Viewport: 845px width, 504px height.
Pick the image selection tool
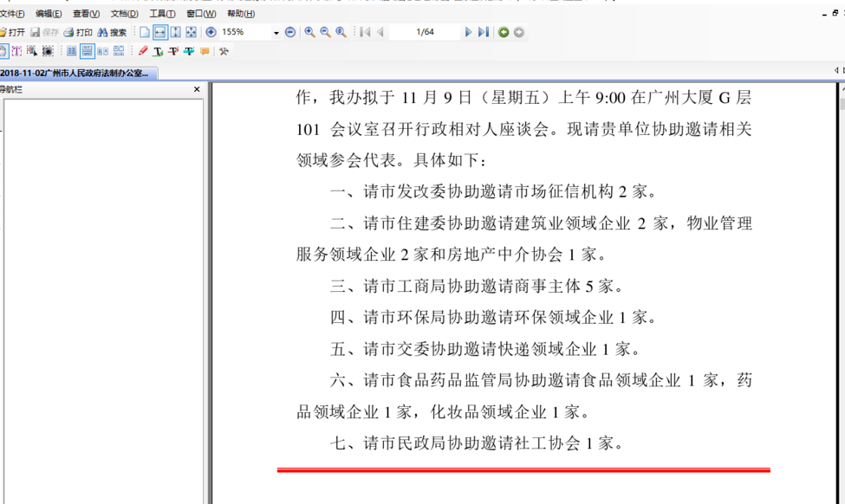coord(31,51)
